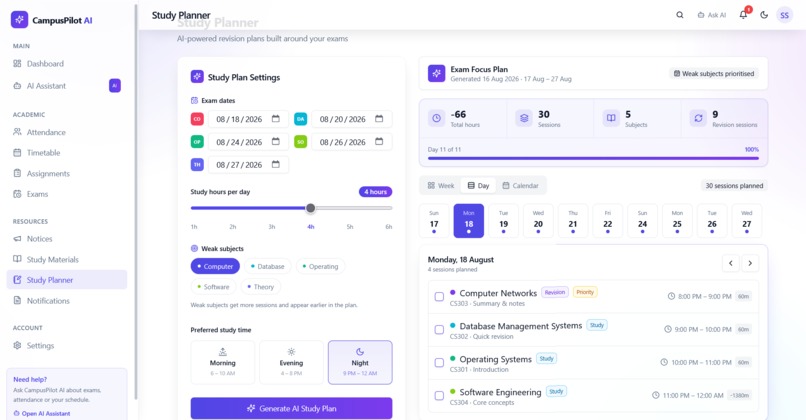The height and width of the screenshot is (420, 806).
Task: Open calendar picker for 08/18/2026 date
Action: [x=276, y=119]
